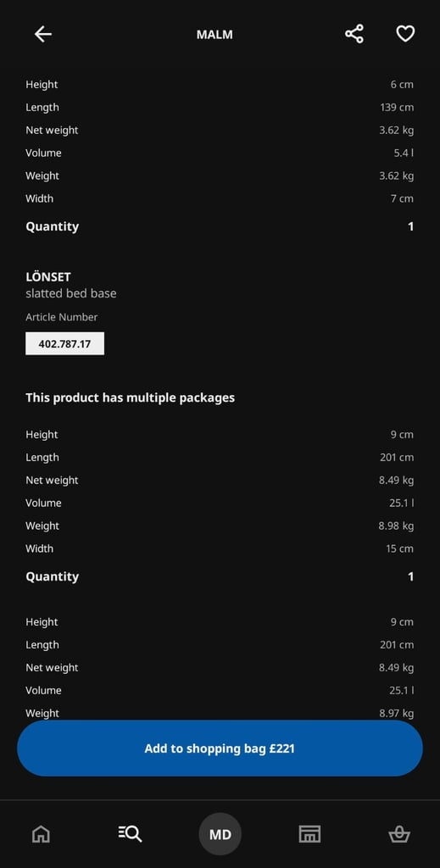The width and height of the screenshot is (440, 868).
Task: Select the 139 cm length value
Action: click(397, 108)
